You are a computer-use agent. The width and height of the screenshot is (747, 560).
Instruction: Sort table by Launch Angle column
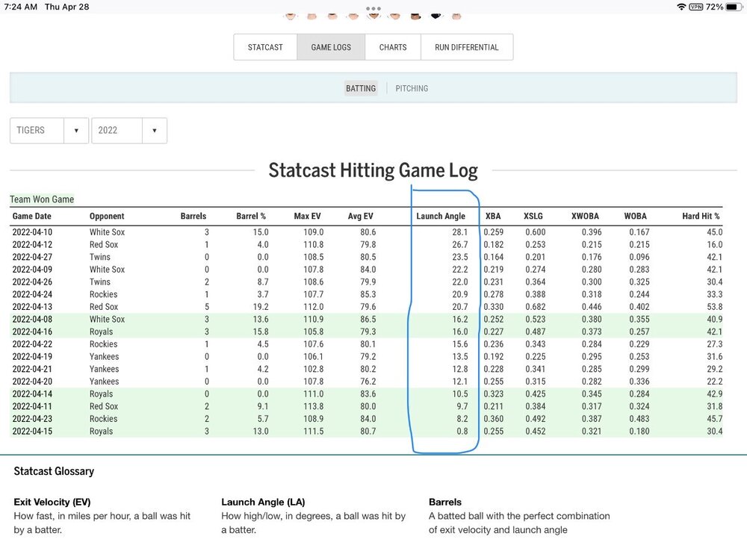[x=441, y=217]
